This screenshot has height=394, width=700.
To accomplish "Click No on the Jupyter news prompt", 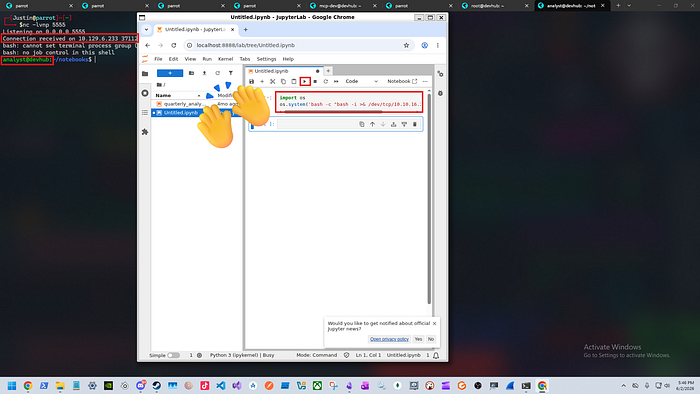I will point(431,339).
